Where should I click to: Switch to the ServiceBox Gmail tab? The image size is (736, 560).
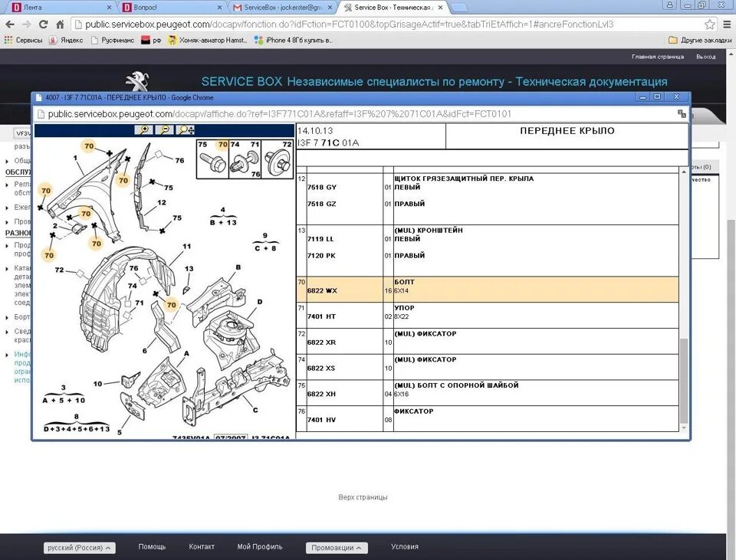click(283, 8)
